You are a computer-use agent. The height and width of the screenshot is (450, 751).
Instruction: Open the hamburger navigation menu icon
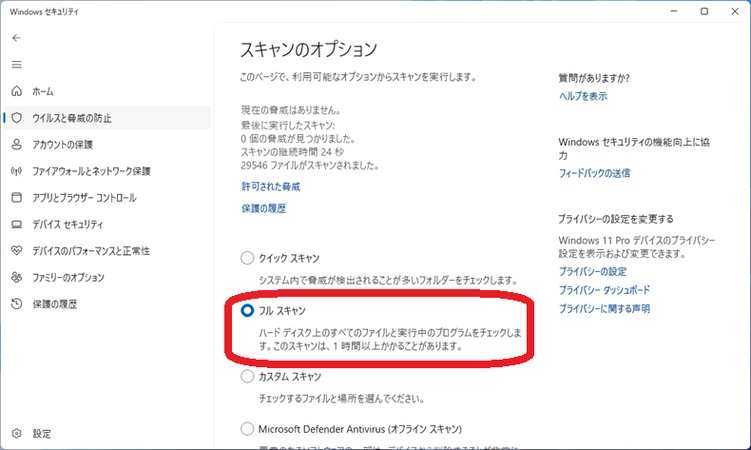coord(17,65)
